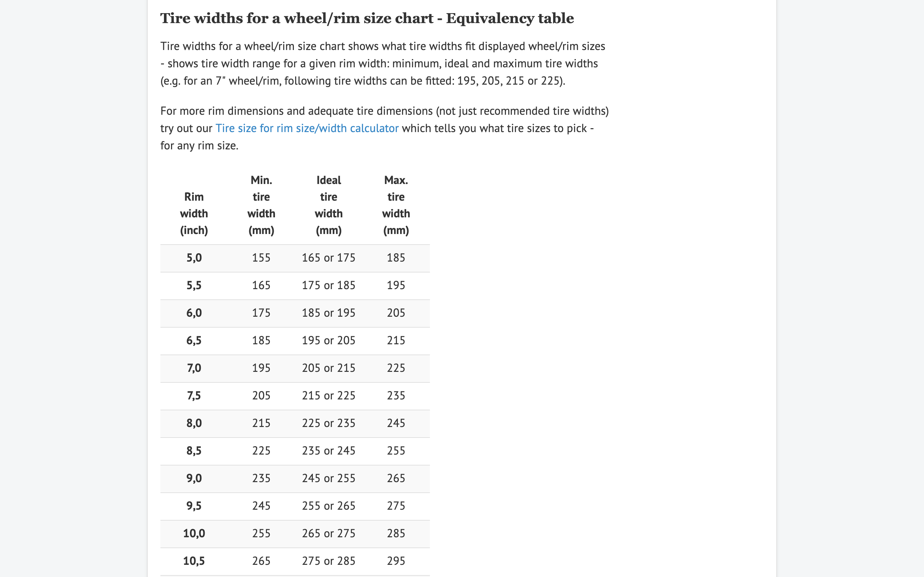Click the max tire width value 295
The height and width of the screenshot is (577, 924).
coord(396,561)
